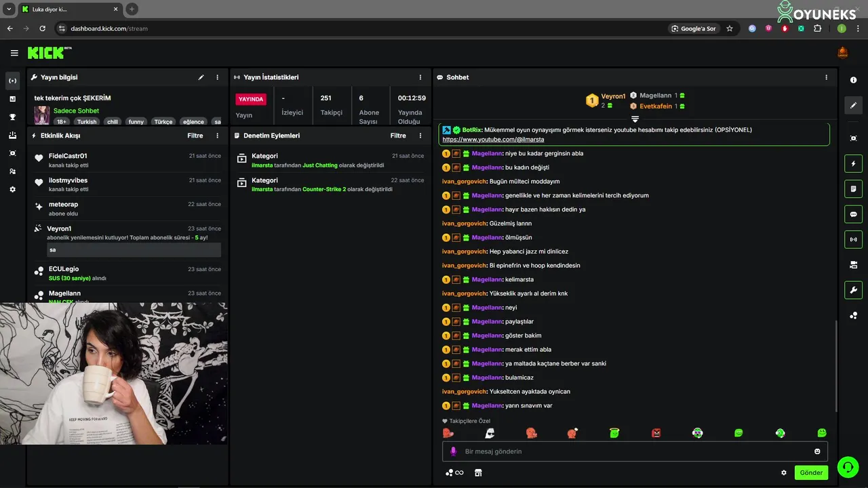
Task: Click the funny stream tag
Action: (x=136, y=122)
